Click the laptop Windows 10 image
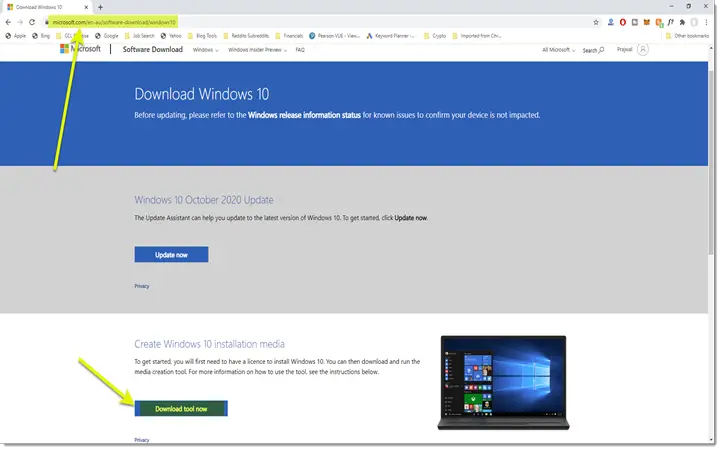This screenshot has width=720, height=450. click(503, 383)
